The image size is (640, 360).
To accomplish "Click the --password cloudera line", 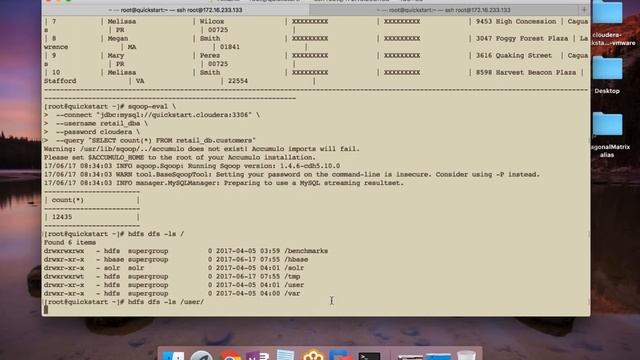I will tap(92, 132).
